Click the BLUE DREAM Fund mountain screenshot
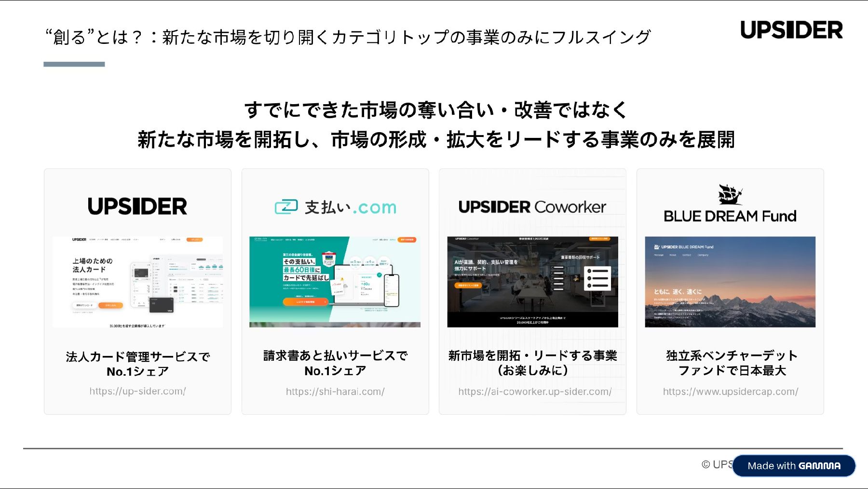This screenshot has width=868, height=489. pyautogui.click(x=730, y=282)
